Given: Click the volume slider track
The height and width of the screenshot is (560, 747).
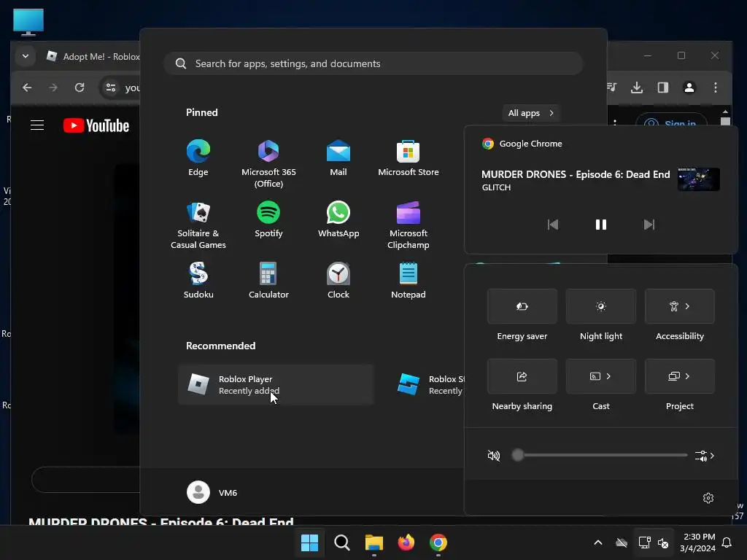Looking at the screenshot, I should [x=602, y=455].
